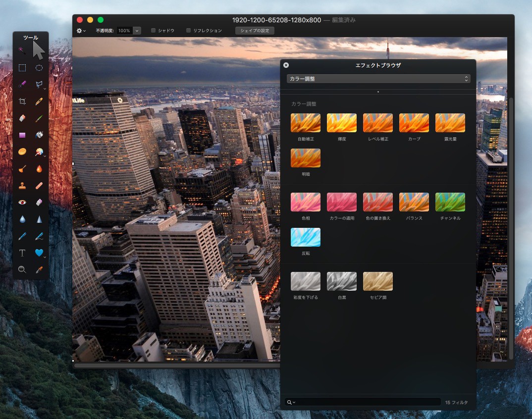Click the シェイプの設定 button

[x=255, y=31]
